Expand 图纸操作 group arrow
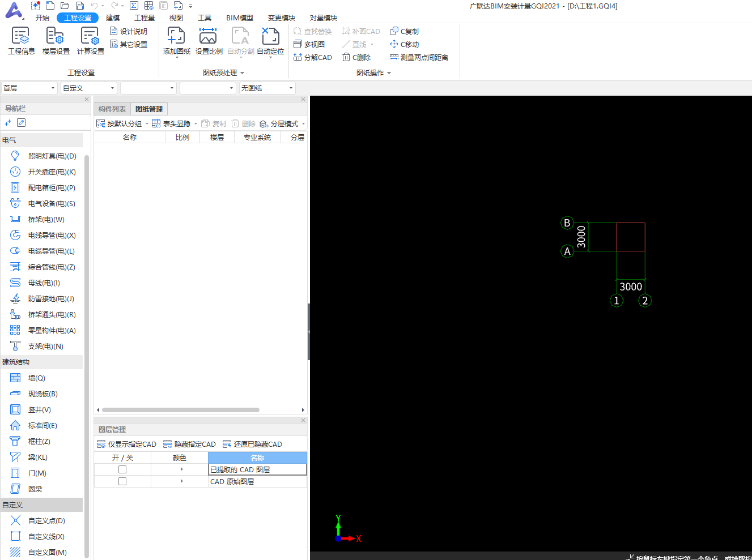Screen dimensions: 752x560 tap(389, 72)
